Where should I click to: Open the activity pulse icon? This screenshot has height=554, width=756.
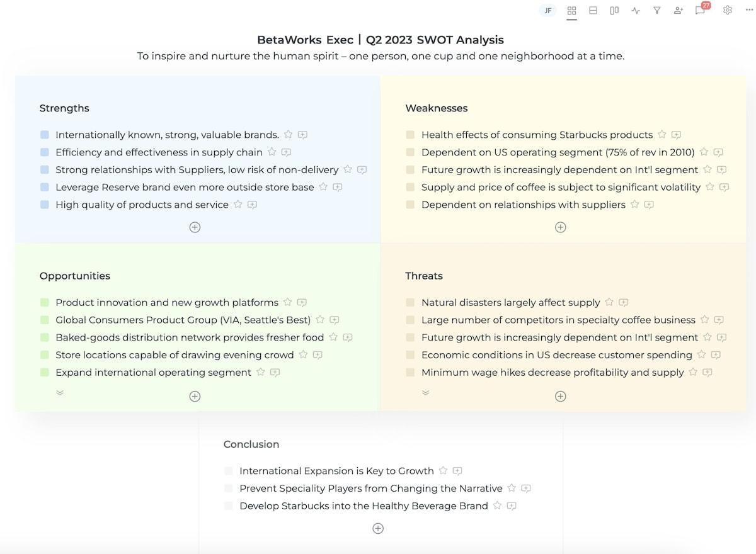636,11
